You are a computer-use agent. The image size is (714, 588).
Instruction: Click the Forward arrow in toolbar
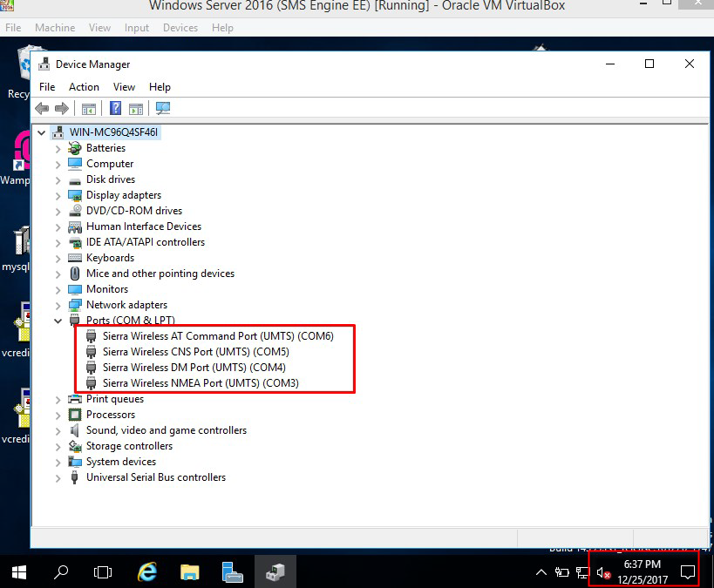tap(62, 109)
